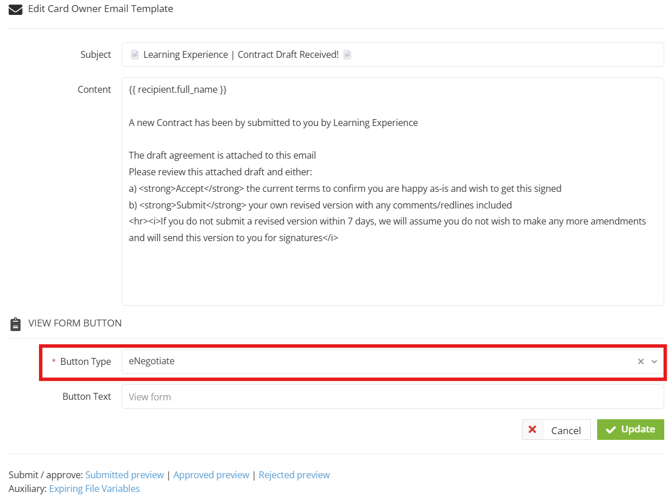Open the Approved preview link
The image size is (670, 500).
point(211,475)
